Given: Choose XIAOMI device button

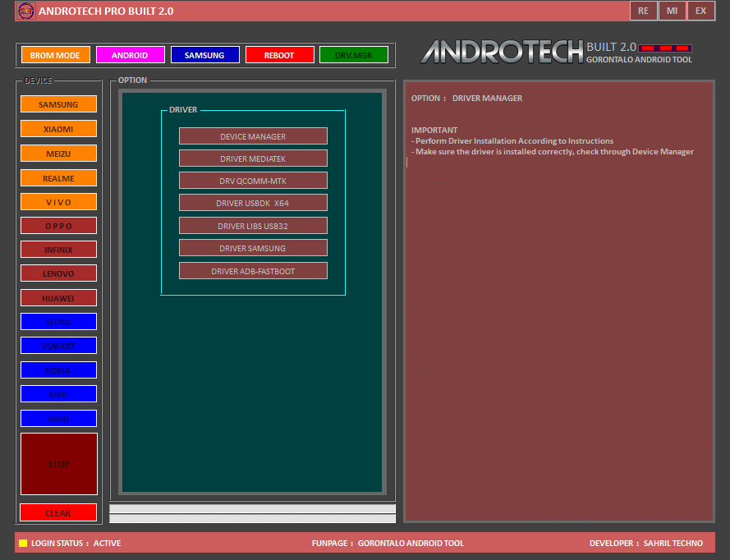Looking at the screenshot, I should (x=58, y=129).
